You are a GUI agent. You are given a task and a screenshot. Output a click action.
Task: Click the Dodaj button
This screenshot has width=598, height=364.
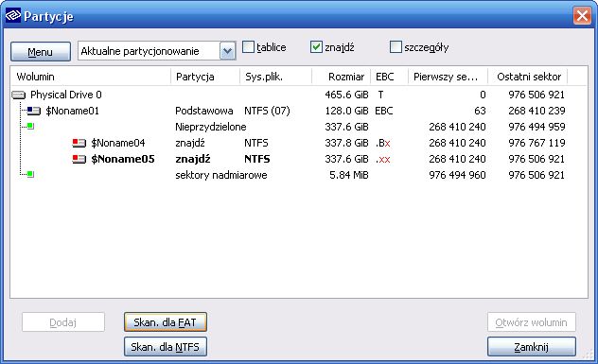point(63,322)
